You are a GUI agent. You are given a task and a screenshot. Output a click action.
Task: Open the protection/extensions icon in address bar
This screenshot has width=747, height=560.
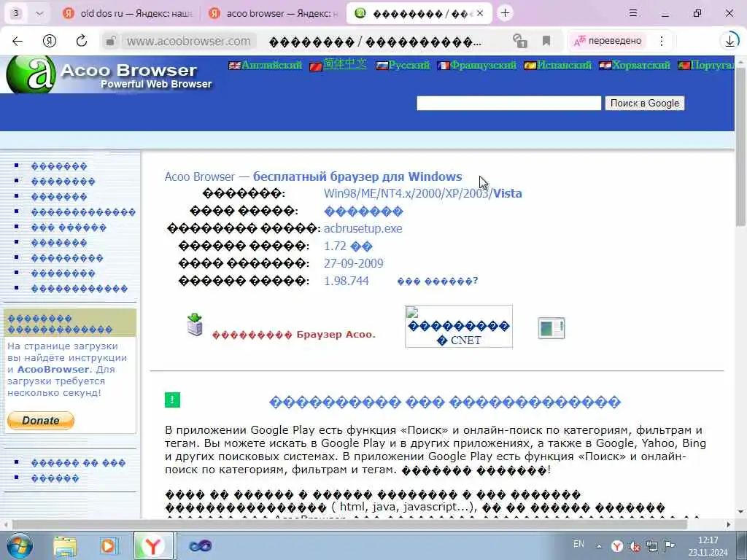pyautogui.click(x=519, y=41)
